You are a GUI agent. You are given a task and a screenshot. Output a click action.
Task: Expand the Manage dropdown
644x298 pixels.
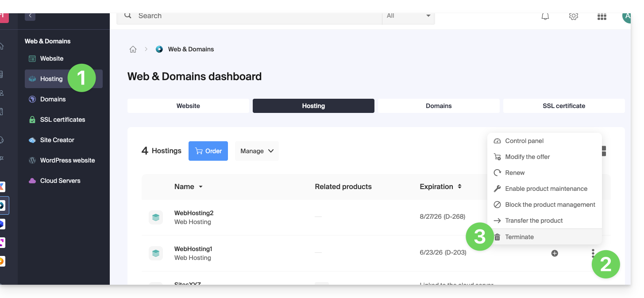[257, 151]
